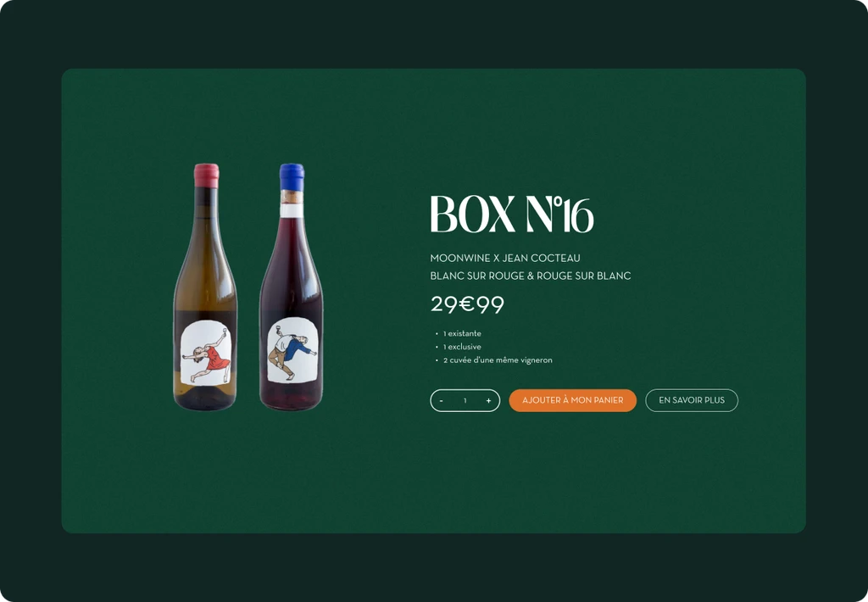
Task: Decrease quantity with the minus button
Action: (x=441, y=400)
